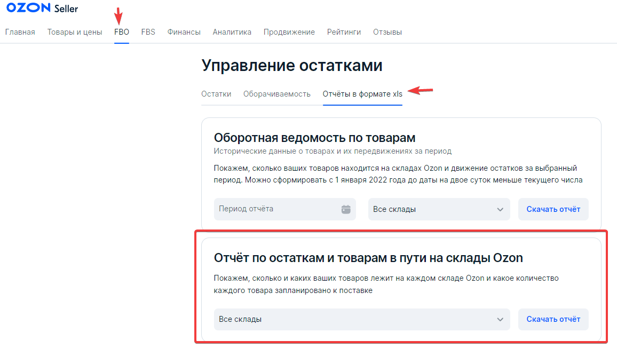Open Отзывы menu item

point(387,32)
